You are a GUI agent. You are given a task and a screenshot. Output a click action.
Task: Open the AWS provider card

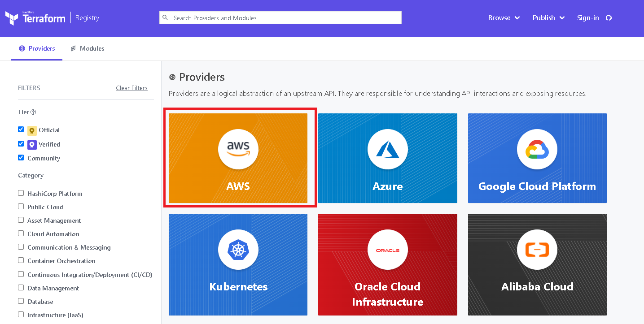coord(238,158)
